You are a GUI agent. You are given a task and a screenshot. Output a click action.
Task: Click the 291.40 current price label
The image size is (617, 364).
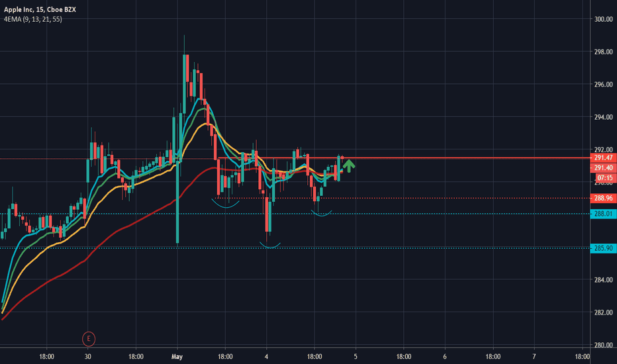coord(603,167)
